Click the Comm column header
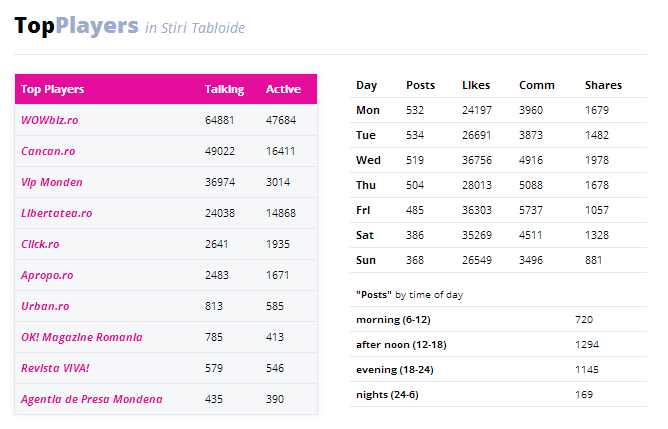 click(x=537, y=85)
